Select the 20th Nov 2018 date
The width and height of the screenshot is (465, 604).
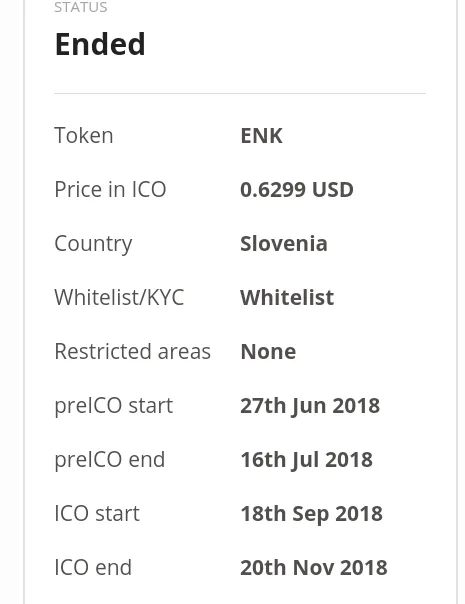314,568
